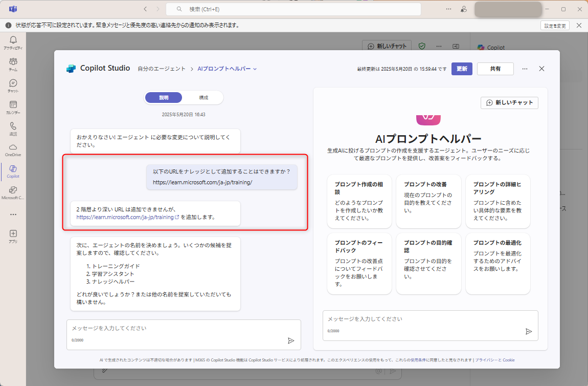Click the AIプロンプトヘルパー heading in test pane

[x=428, y=139]
